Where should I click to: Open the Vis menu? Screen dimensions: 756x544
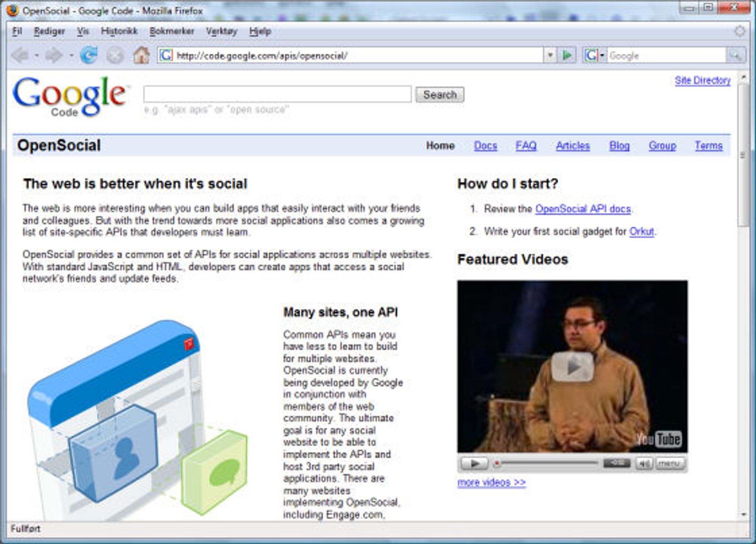(x=83, y=31)
